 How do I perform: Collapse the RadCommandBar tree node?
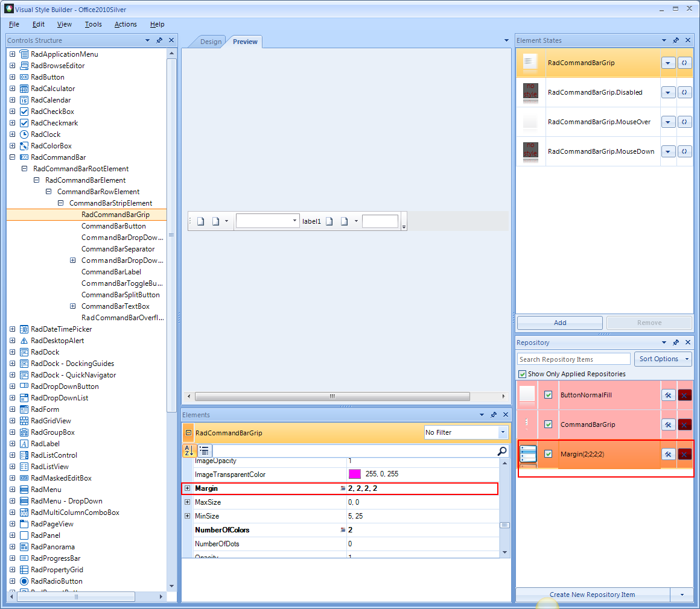(x=13, y=157)
